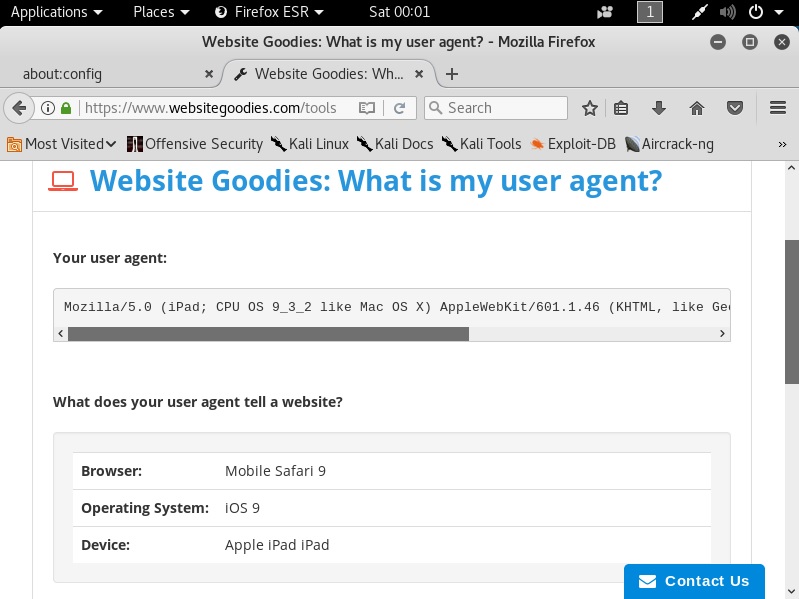Expand the system menu arrow at top right
The height and width of the screenshot is (599, 799).
click(779, 12)
